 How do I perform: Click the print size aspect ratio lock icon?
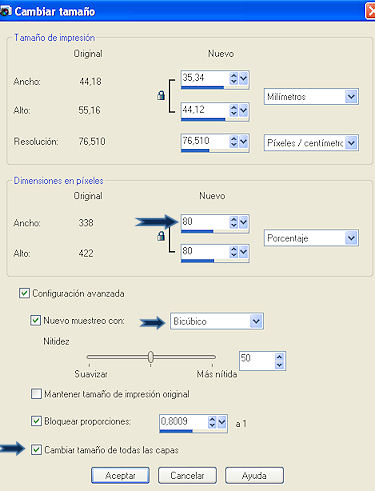[x=161, y=96]
